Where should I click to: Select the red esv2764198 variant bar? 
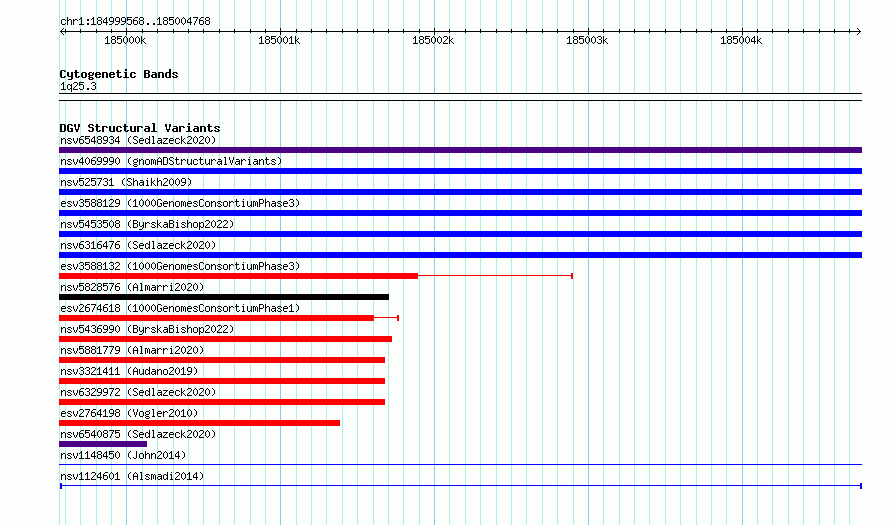click(199, 423)
